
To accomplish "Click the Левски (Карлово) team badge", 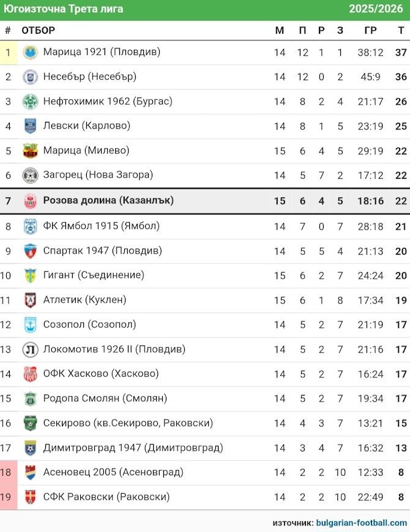I will 30,126.
